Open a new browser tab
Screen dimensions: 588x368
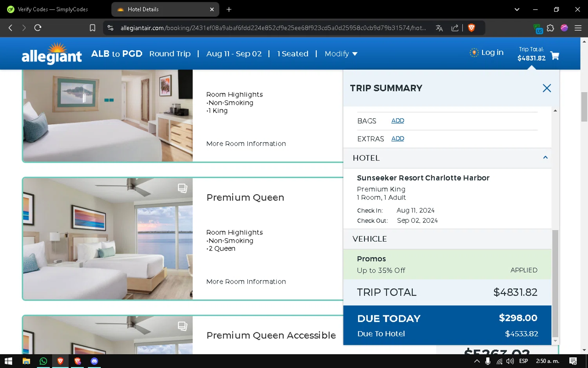click(229, 9)
